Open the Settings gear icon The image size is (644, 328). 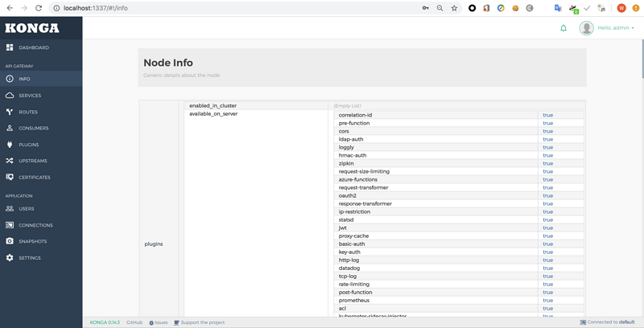(x=10, y=258)
